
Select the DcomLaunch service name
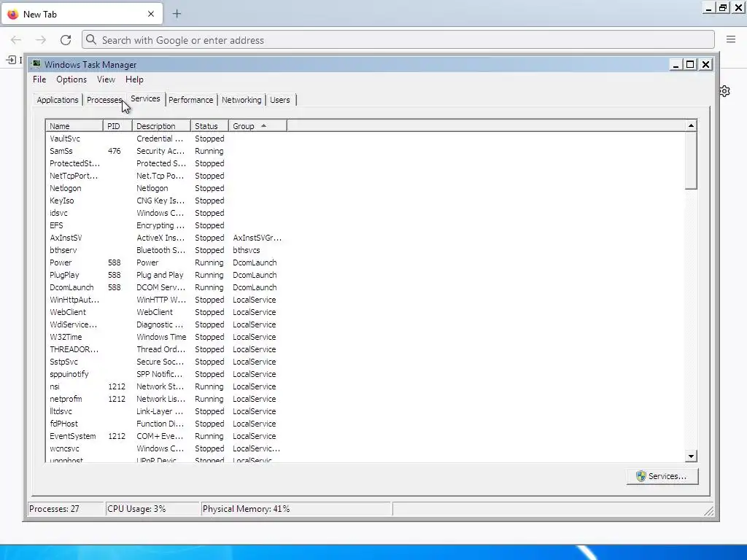point(71,287)
